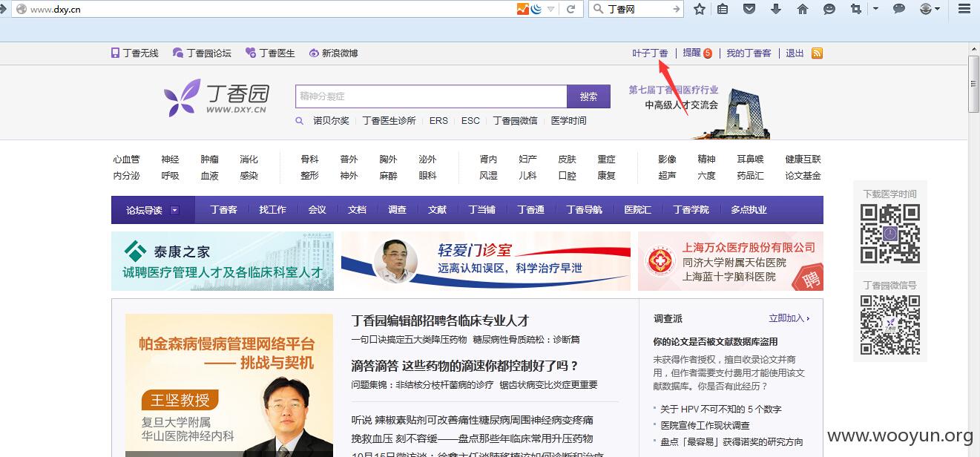Click the 丁香医生诊所 hot search link
980x457 pixels.
pyautogui.click(x=389, y=120)
